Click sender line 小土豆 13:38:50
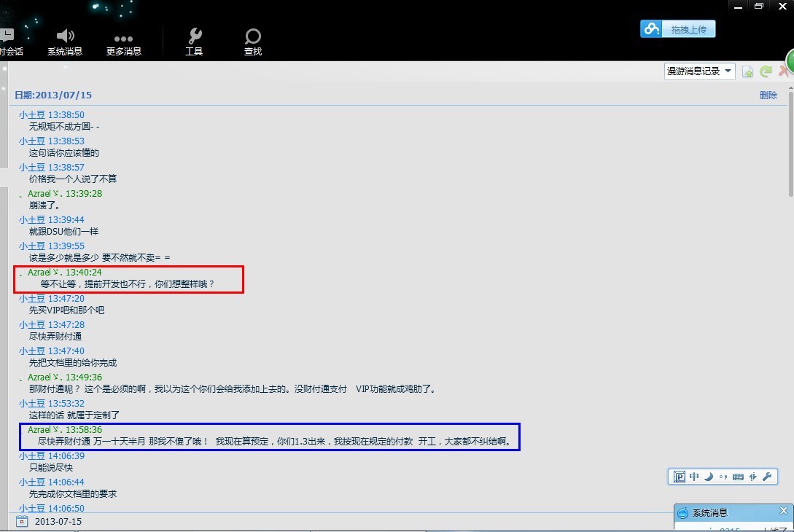794x532 pixels. [52, 115]
